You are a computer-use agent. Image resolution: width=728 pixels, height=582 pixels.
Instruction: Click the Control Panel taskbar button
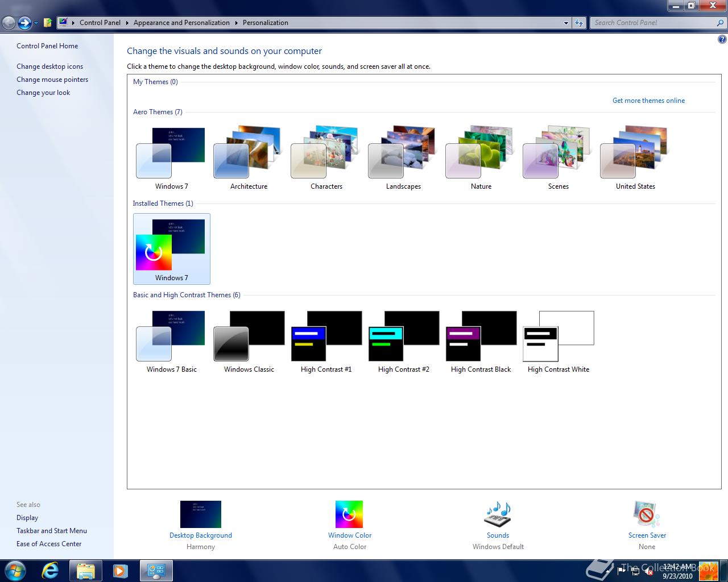coord(156,571)
